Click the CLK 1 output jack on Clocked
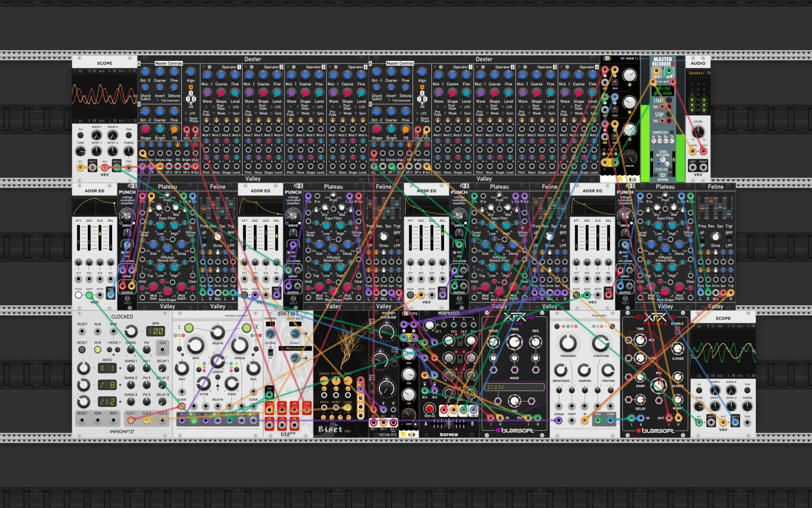 pyautogui.click(x=131, y=421)
